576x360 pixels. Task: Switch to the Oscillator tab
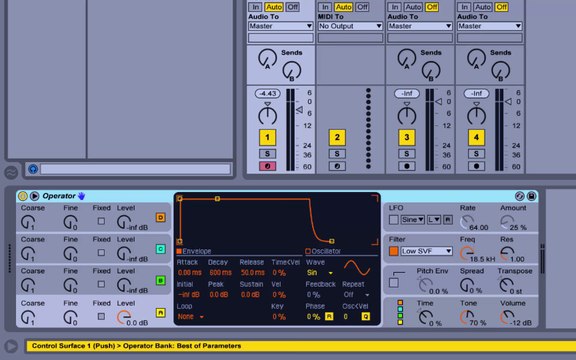(x=323, y=251)
